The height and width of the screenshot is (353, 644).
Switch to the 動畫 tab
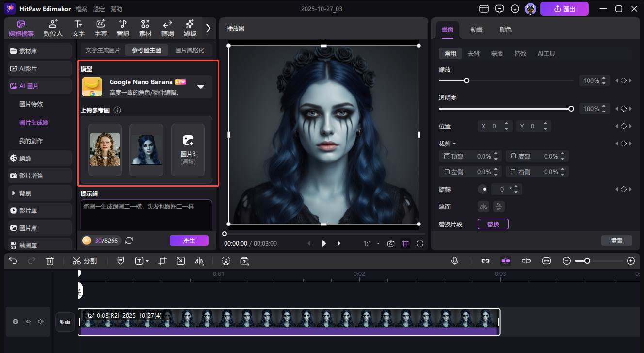476,29
